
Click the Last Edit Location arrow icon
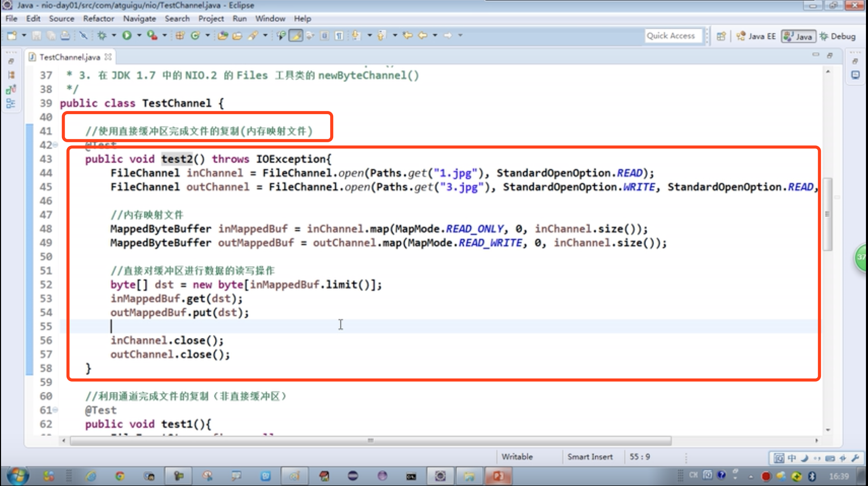[x=407, y=35]
